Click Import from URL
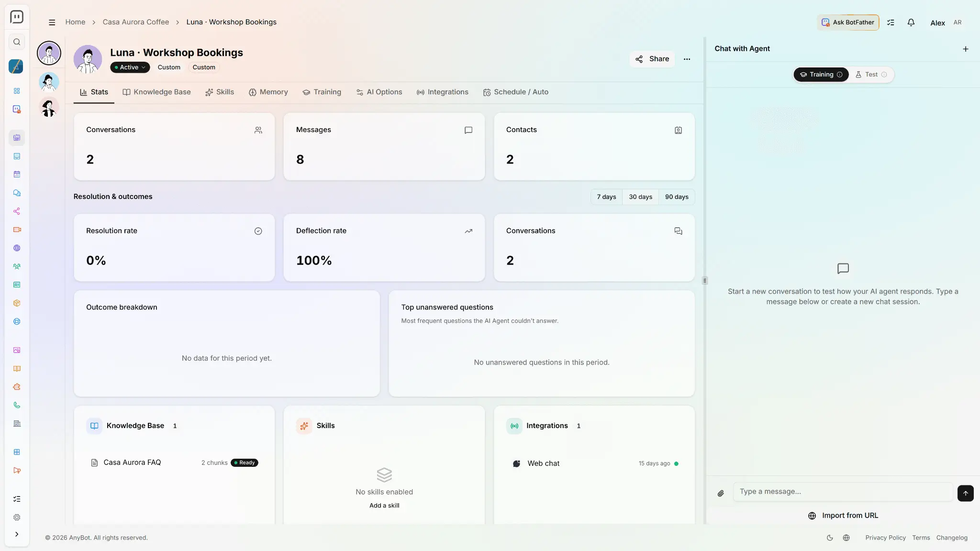 point(843,516)
